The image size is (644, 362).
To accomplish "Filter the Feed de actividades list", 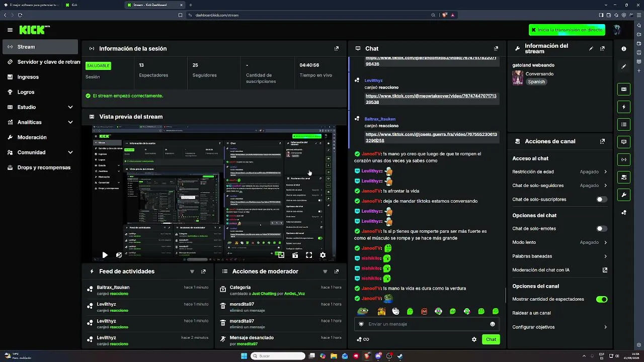I will (192, 271).
